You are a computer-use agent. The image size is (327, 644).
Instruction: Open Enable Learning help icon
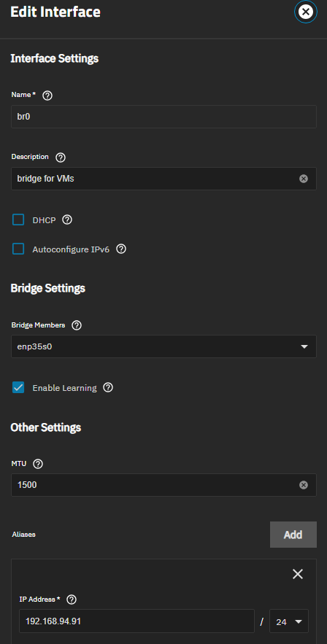tap(108, 387)
